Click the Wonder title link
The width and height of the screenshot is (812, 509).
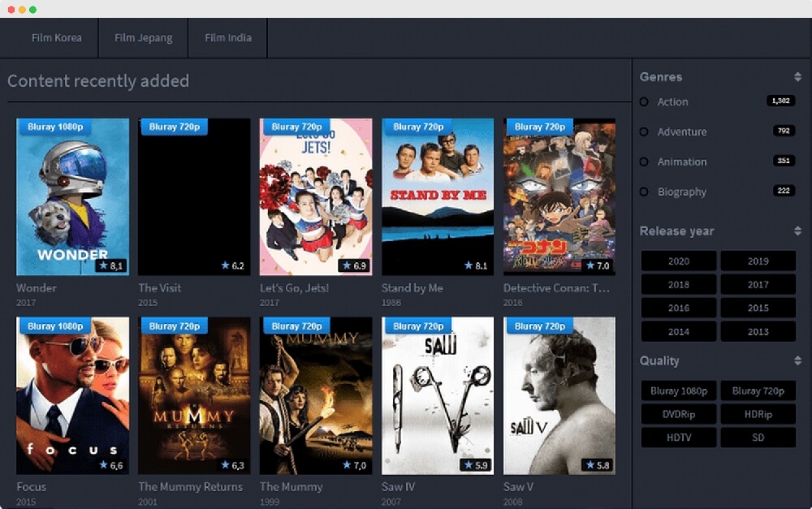[37, 288]
